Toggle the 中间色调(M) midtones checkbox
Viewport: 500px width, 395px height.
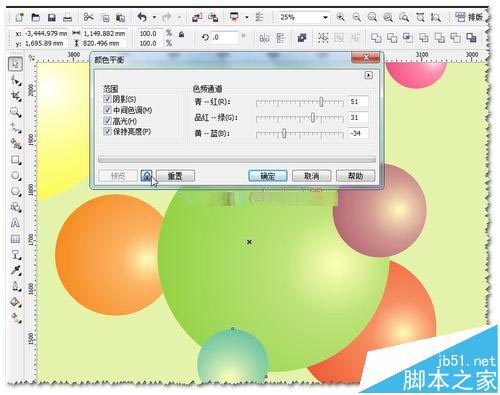click(107, 110)
